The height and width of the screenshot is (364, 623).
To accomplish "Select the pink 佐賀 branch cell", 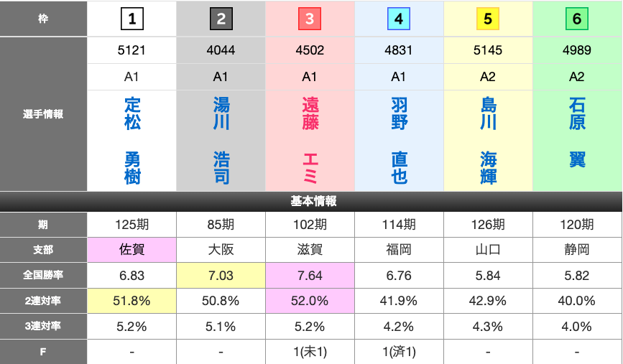I will [131, 251].
